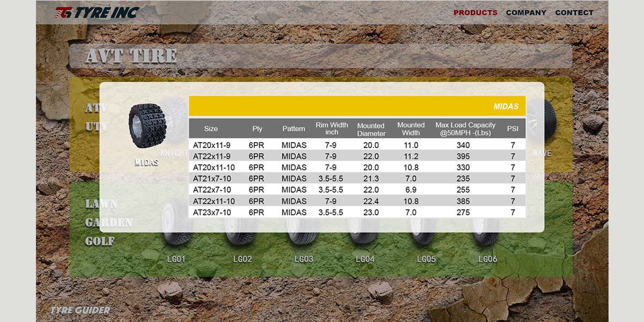The width and height of the screenshot is (644, 322).
Task: Pick the WAVE tire pattern label
Action: click(x=541, y=153)
